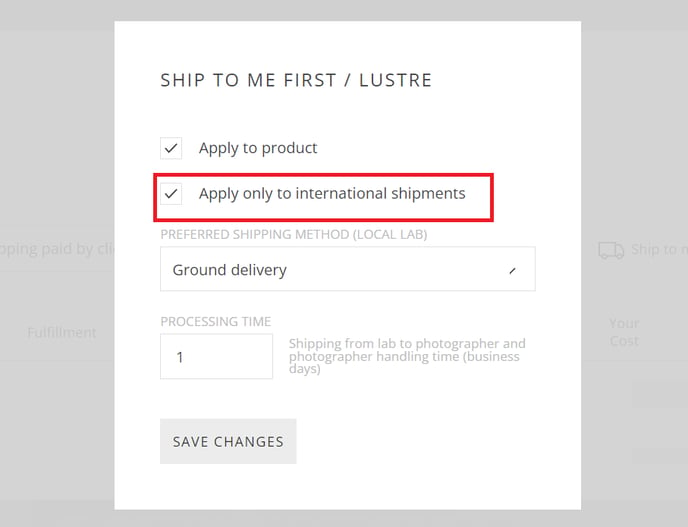
Task: Uncheck the Apply to product checkbox
Action: click(x=171, y=148)
